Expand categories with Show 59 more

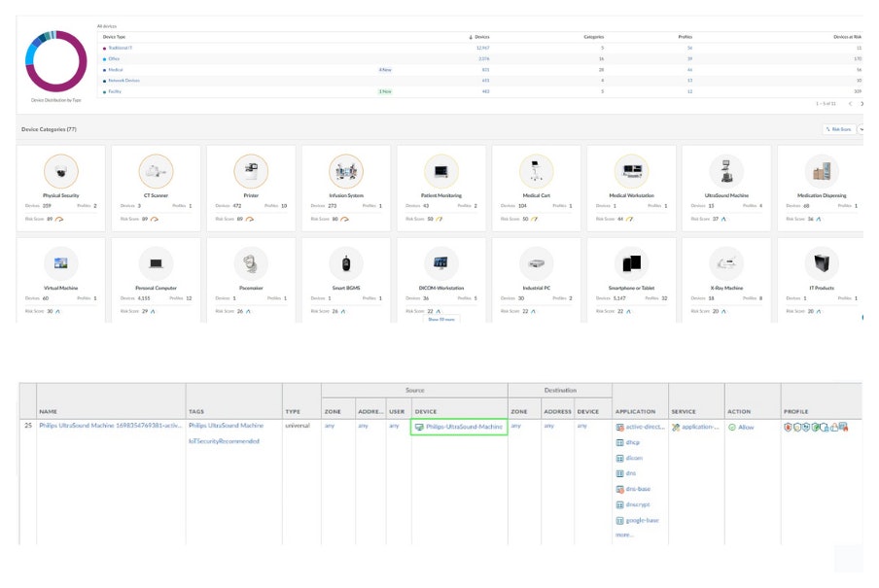440,319
